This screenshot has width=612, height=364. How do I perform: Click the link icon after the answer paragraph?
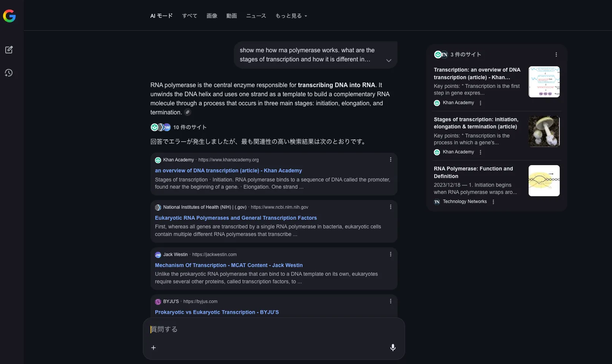tap(188, 112)
